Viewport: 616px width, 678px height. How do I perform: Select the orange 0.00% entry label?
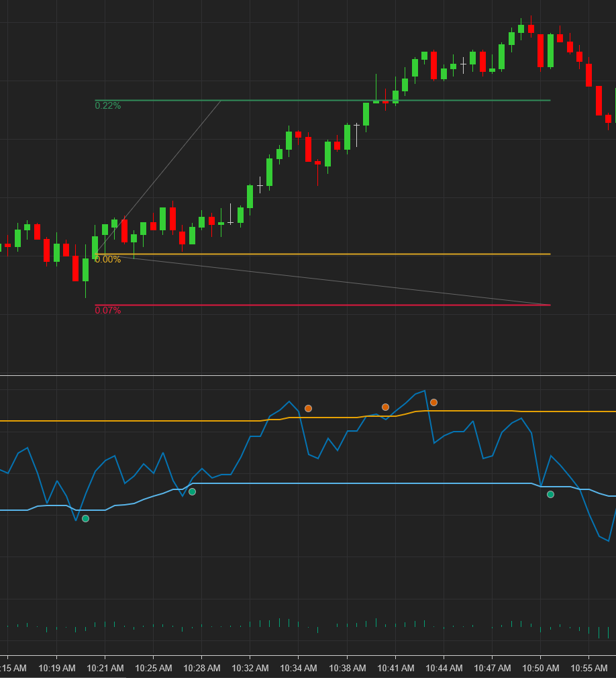tap(107, 260)
